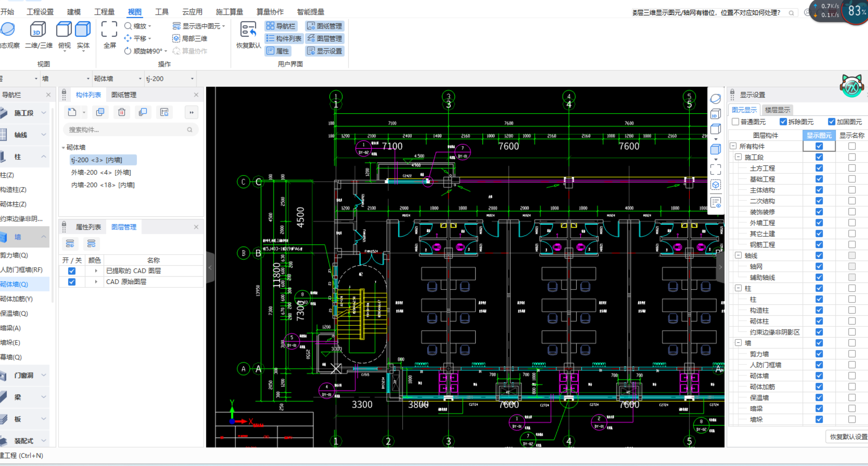868x466 pixels.
Task: Open the 工程量 ribbon tab
Action: pos(104,12)
